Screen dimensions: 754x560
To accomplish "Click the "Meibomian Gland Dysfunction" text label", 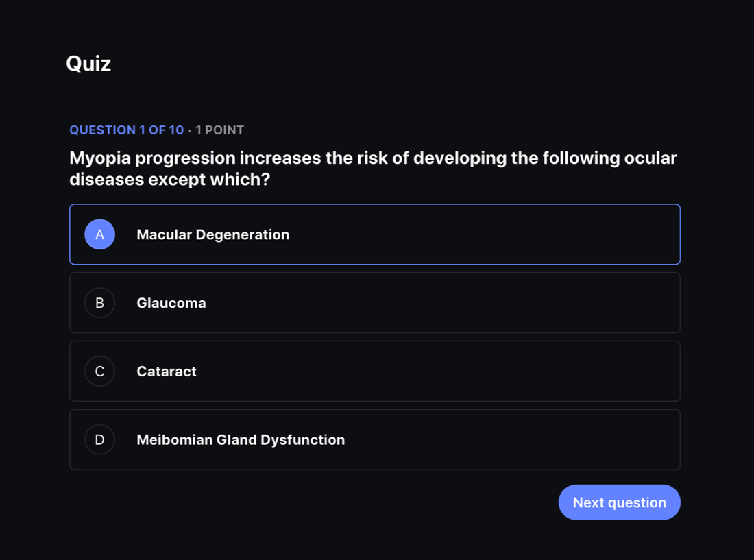I will click(241, 439).
